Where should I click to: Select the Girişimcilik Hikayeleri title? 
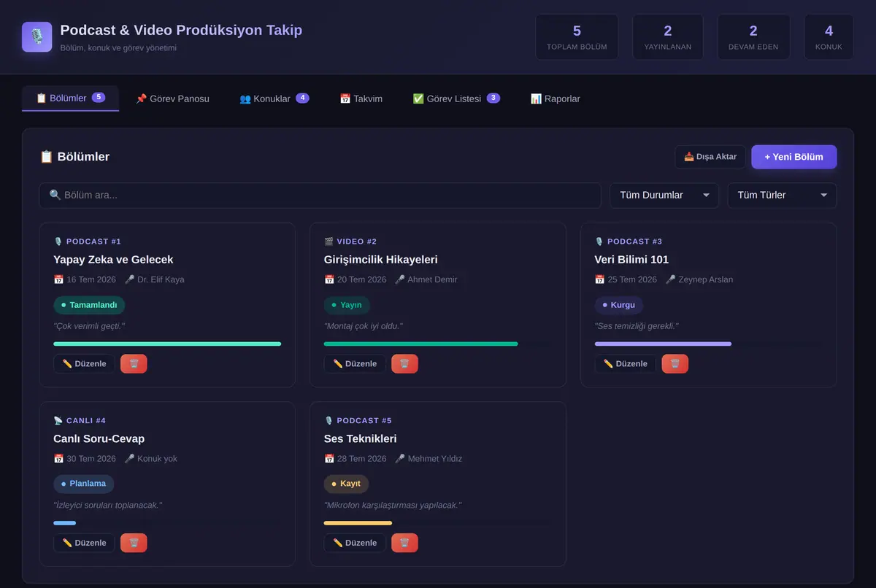381,260
